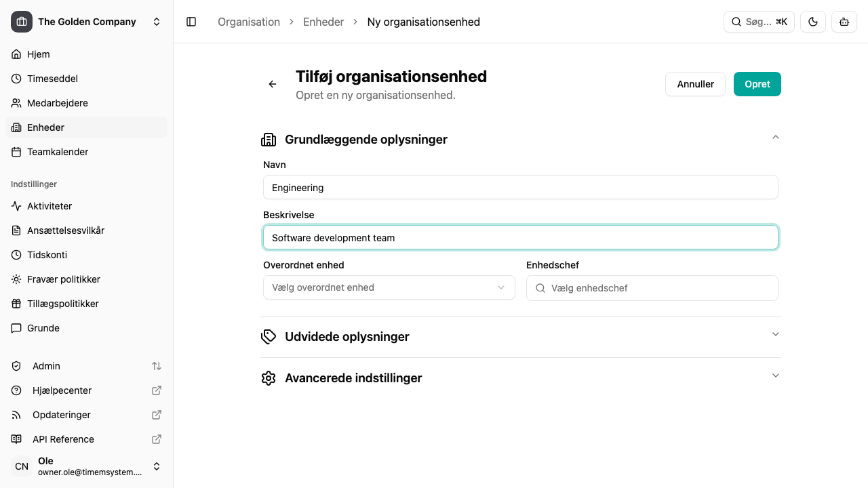Viewport: 868px width, 488px height.
Task: Toggle the sidebar collapse icon
Action: pos(191,22)
